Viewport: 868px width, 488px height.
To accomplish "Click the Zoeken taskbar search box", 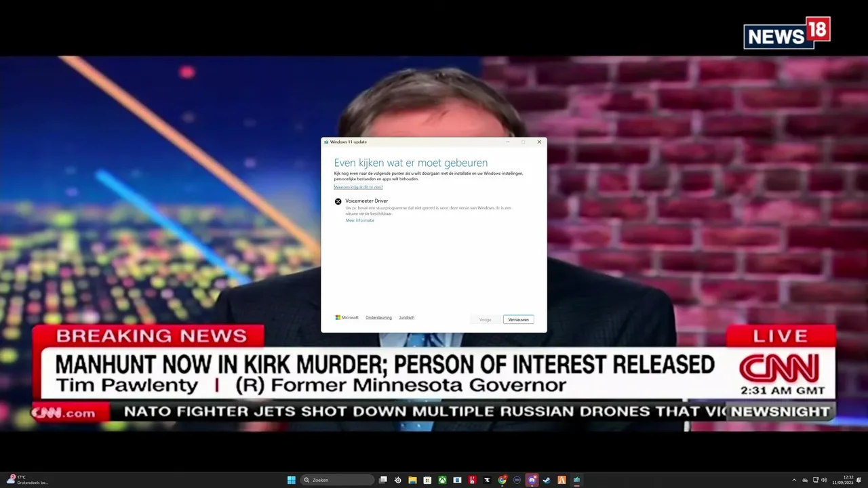I will tap(337, 480).
